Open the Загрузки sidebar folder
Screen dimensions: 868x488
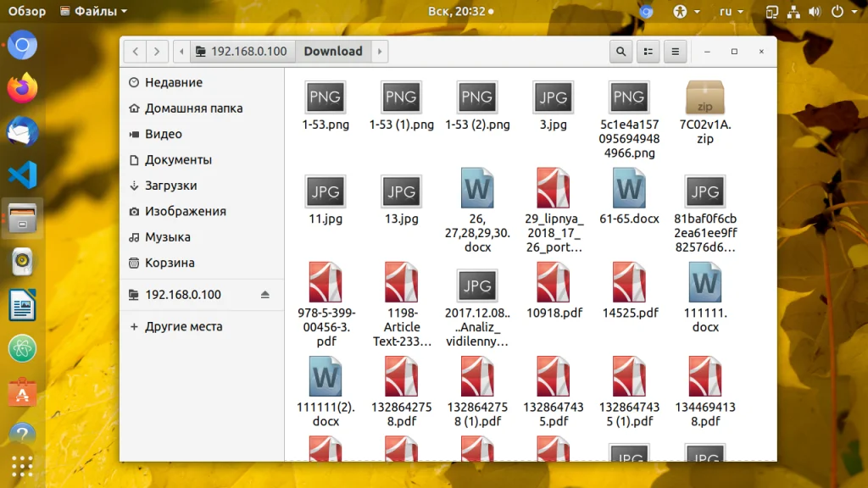click(x=202, y=186)
